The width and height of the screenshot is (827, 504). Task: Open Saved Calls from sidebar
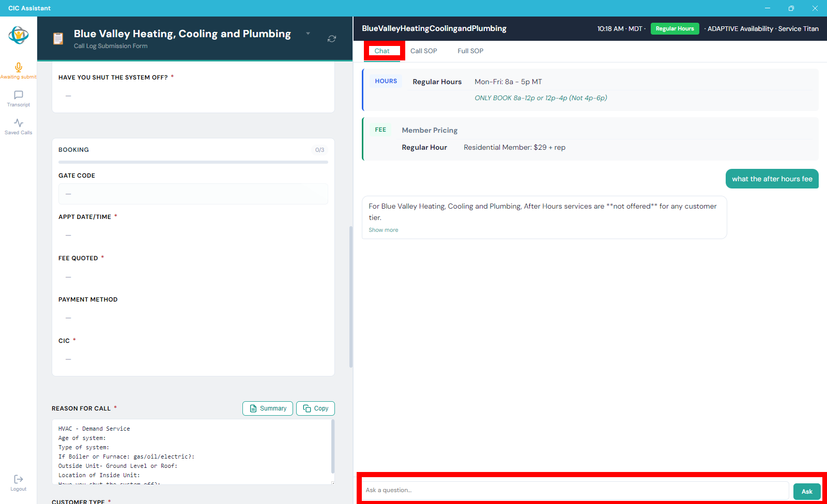(19, 126)
